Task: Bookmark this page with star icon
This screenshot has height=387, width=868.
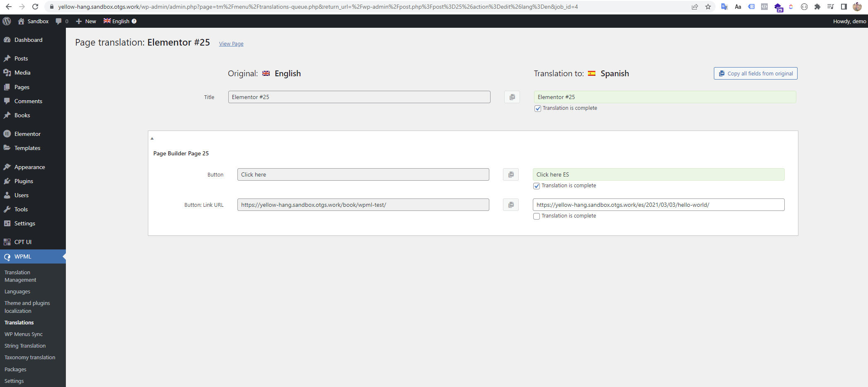Action: 708,7
